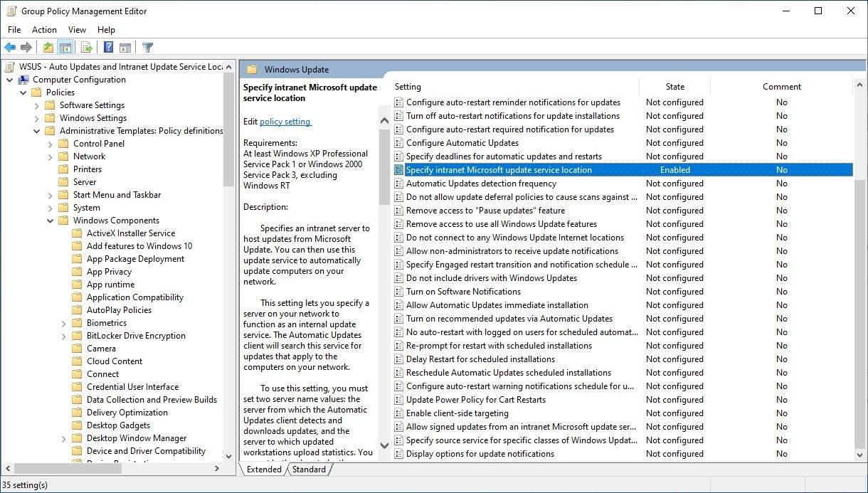Click policy icon beside Configure Automatic Updates

[398, 143]
